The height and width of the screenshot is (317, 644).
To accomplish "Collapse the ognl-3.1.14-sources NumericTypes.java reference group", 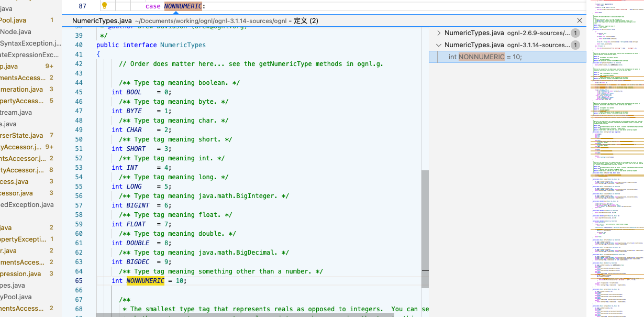I will [x=439, y=45].
